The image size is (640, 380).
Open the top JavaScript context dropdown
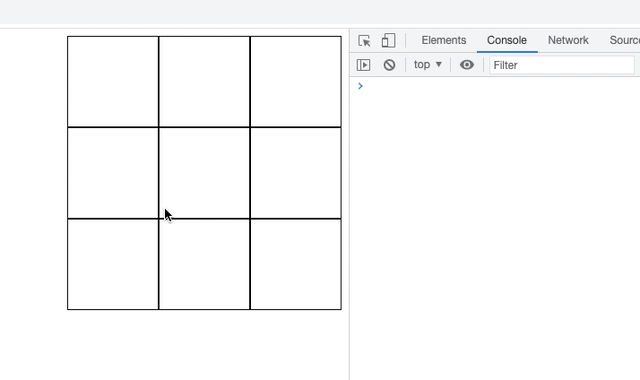tap(428, 65)
